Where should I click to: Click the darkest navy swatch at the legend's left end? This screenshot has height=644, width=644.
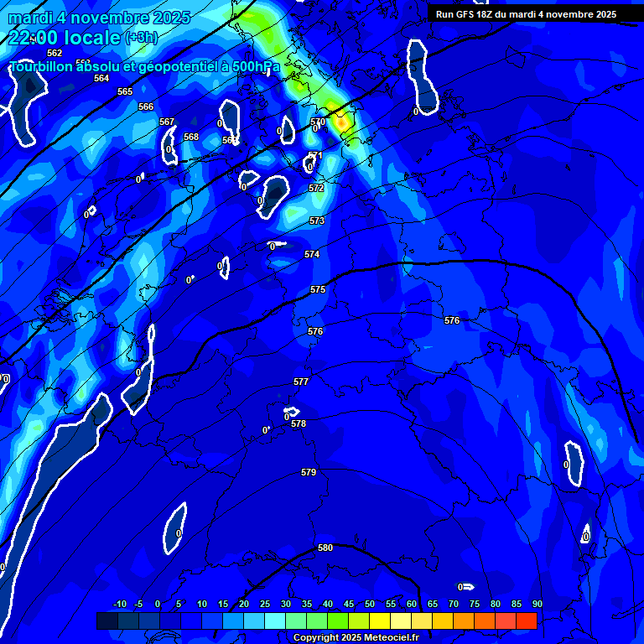click(x=106, y=621)
